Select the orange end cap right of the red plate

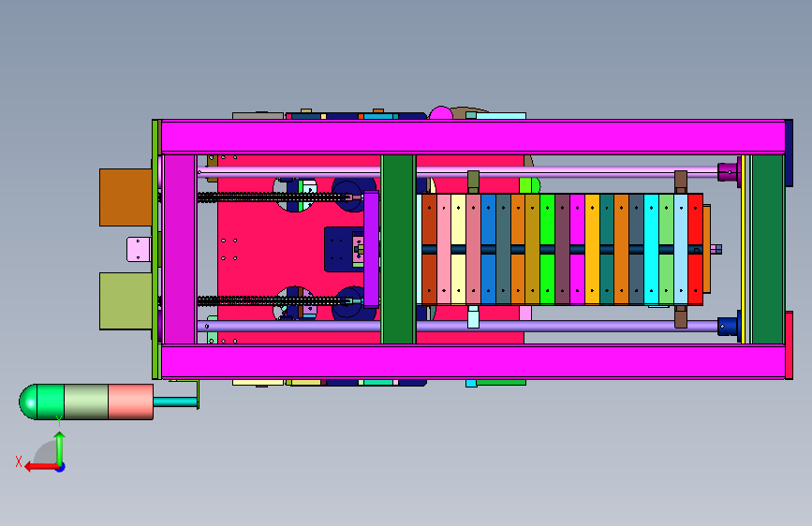706,249
